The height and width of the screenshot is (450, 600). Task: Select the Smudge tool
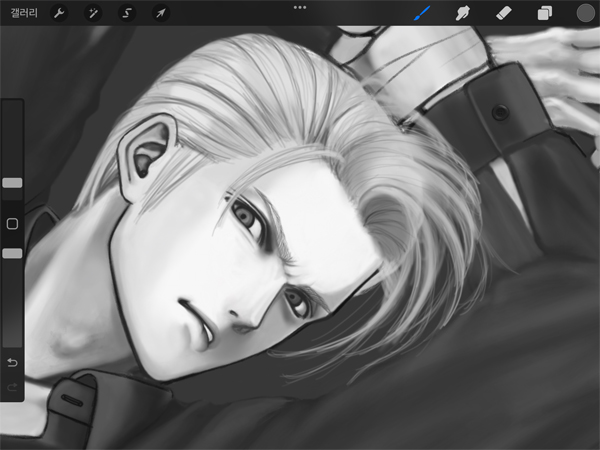point(463,13)
